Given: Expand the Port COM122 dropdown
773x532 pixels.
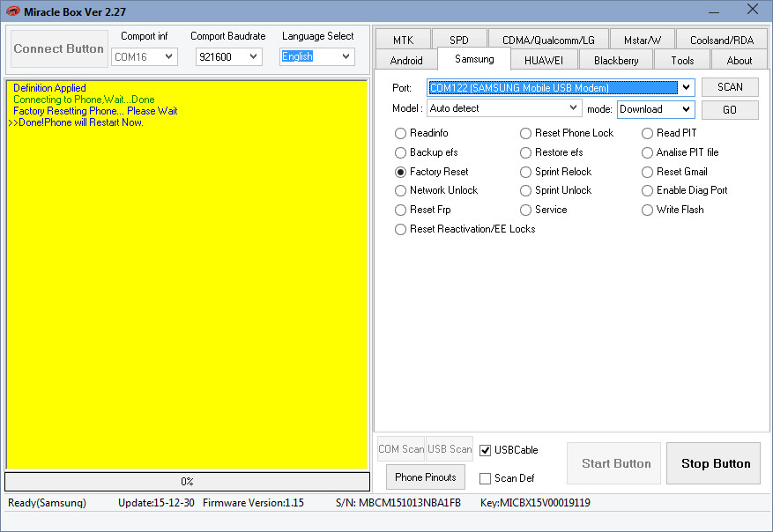Looking at the screenshot, I should tap(685, 87).
